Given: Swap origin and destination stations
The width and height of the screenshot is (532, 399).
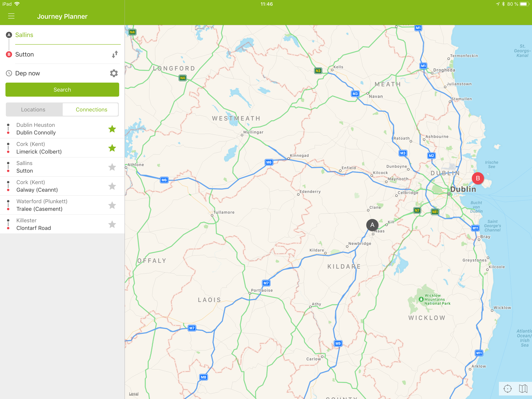Looking at the screenshot, I should tap(115, 54).
